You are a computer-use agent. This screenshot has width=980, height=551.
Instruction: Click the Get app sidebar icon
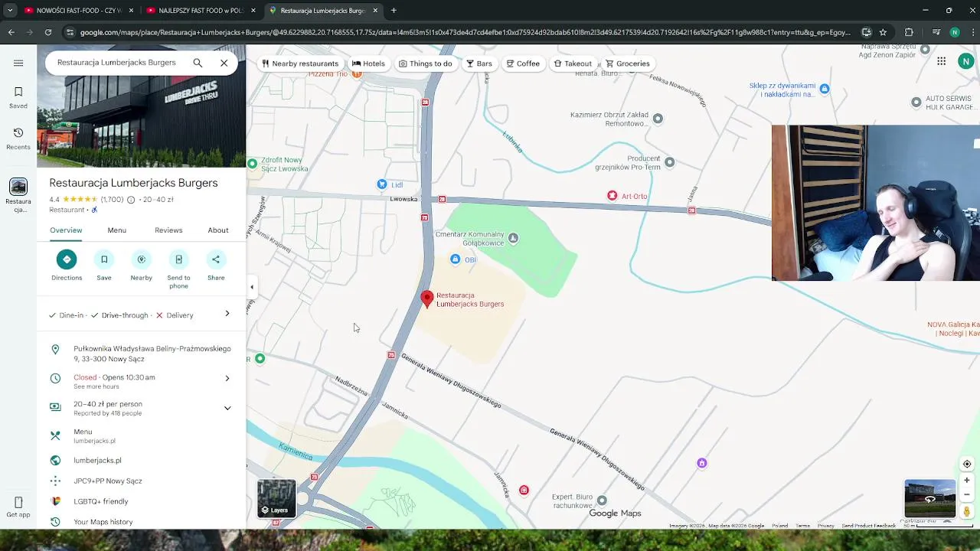[18, 507]
